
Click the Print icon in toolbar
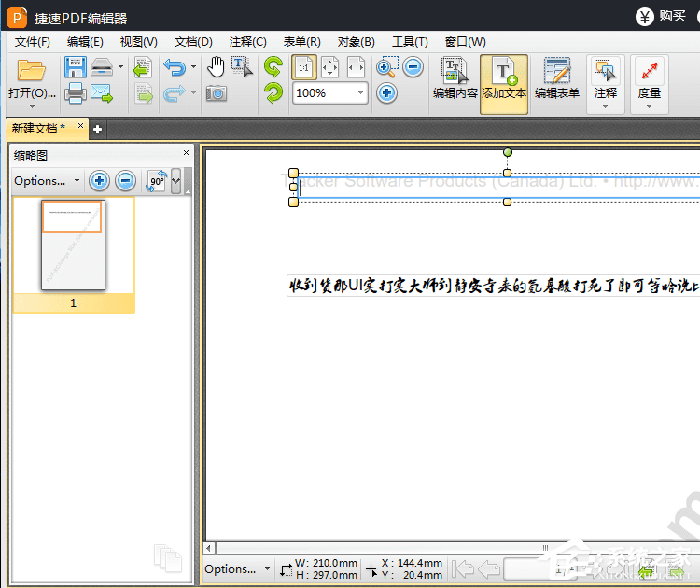pos(76,93)
